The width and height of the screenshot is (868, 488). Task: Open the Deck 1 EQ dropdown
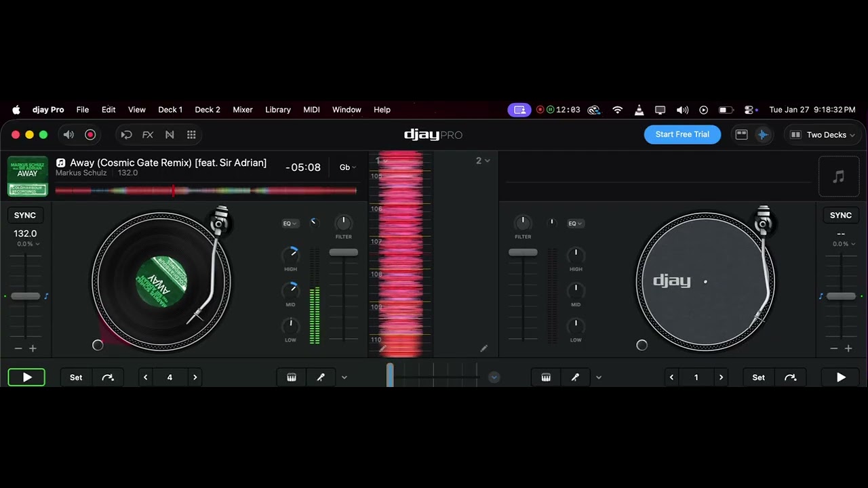290,224
